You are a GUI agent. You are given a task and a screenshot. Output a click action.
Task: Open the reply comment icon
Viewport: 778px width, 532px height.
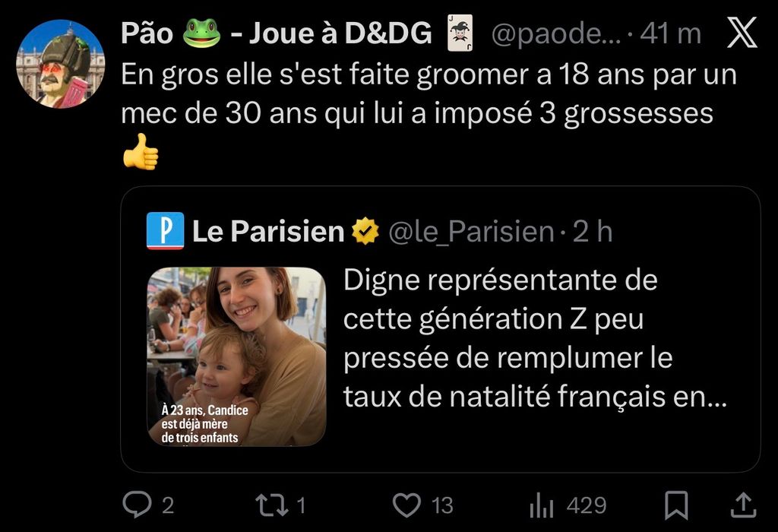pyautogui.click(x=137, y=505)
